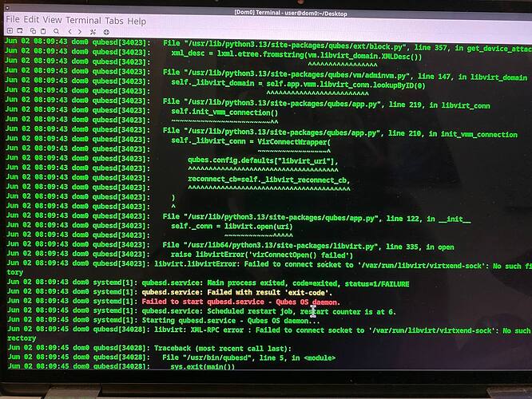
Task: Click the New Tab toolbar icon
Action: [x=10, y=31]
